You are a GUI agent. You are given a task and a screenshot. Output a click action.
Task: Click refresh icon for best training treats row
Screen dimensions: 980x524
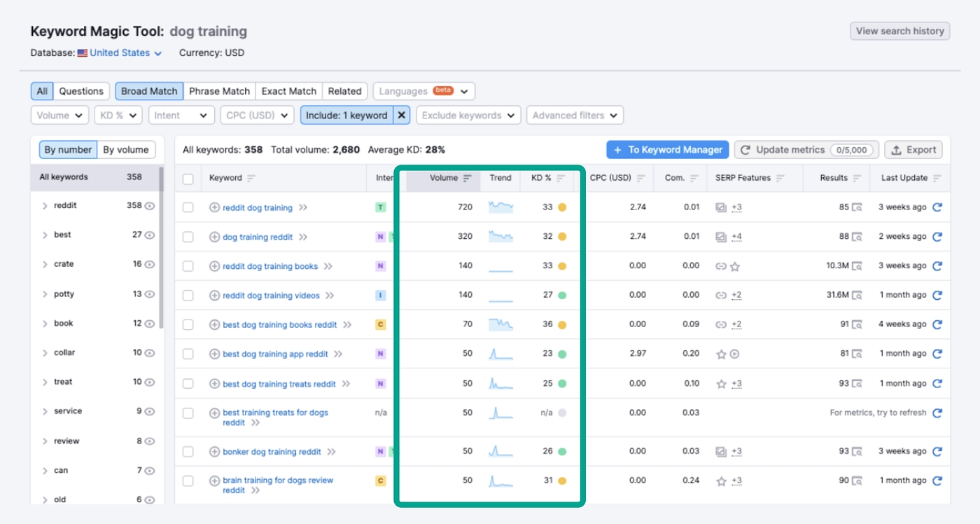pyautogui.click(x=937, y=413)
